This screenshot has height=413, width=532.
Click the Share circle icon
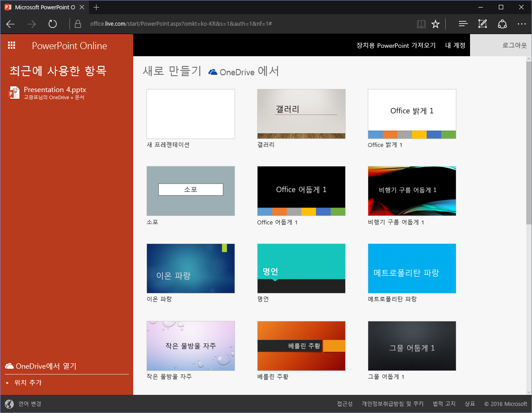tap(502, 24)
